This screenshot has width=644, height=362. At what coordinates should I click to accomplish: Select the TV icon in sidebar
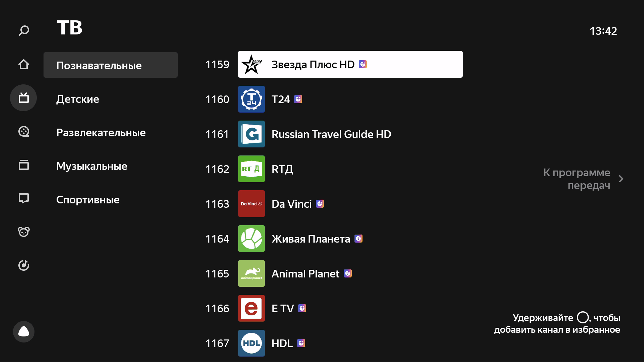click(23, 98)
